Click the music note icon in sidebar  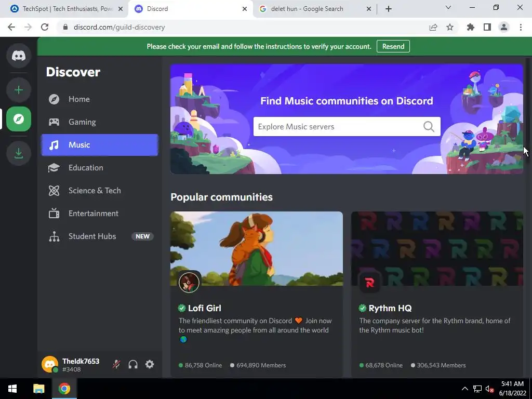(x=54, y=145)
